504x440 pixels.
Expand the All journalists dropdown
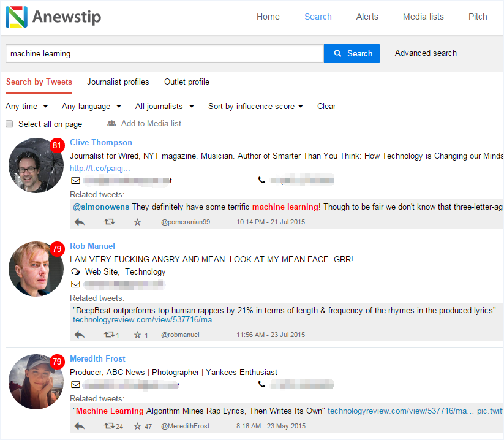pos(165,107)
